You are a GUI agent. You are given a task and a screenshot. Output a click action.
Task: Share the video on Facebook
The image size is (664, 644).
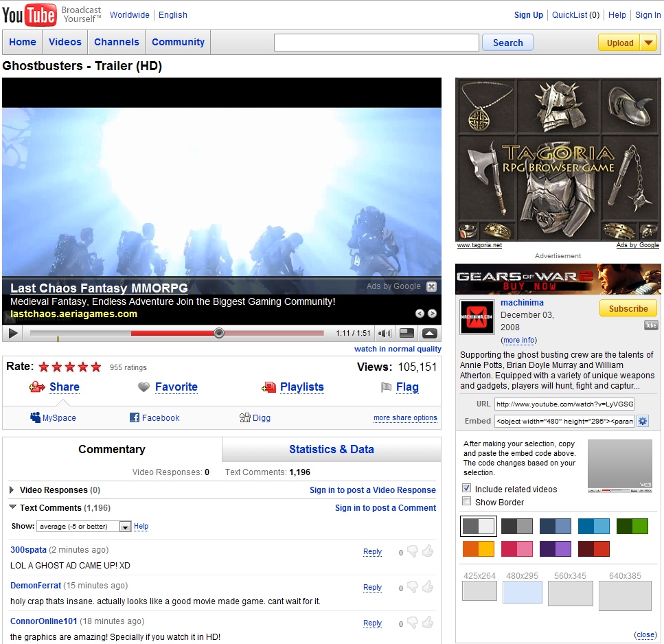tap(135, 417)
